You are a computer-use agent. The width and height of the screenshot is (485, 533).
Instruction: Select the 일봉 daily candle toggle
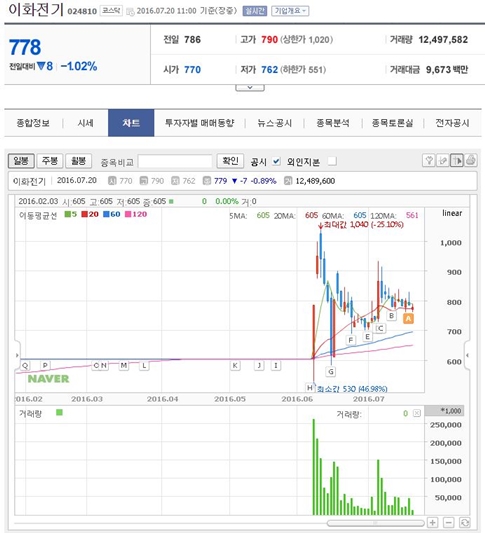point(21,161)
